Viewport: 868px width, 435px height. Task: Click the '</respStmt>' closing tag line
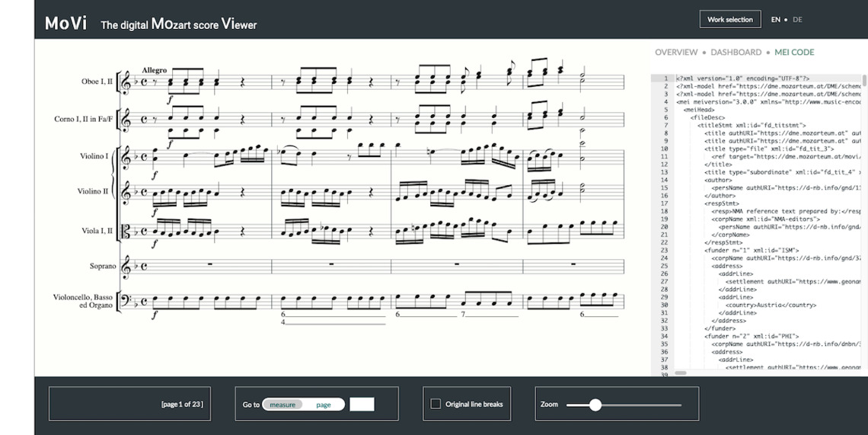point(723,242)
